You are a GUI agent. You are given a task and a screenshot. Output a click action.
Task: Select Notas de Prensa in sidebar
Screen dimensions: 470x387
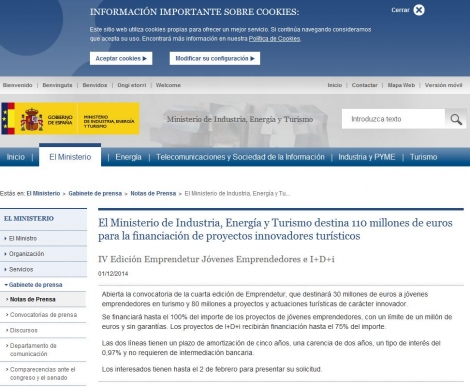(33, 299)
